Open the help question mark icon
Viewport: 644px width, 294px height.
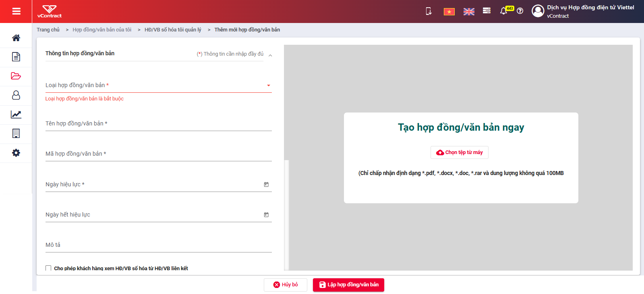coord(520,11)
